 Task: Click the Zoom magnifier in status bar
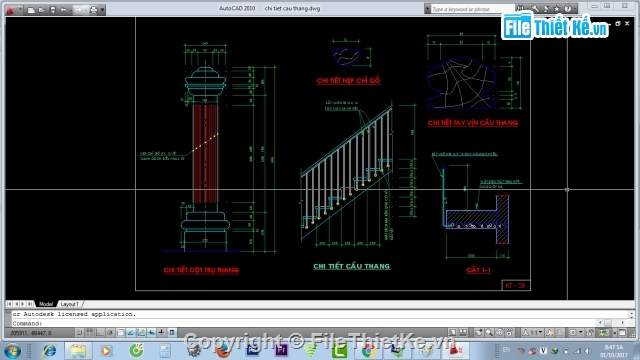pyautogui.click(x=489, y=333)
